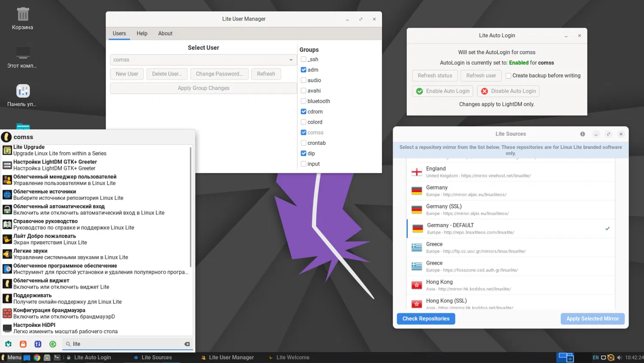The width and height of the screenshot is (644, 363).
Task: Click Refresh status in Lite Auto Login
Action: click(x=435, y=76)
